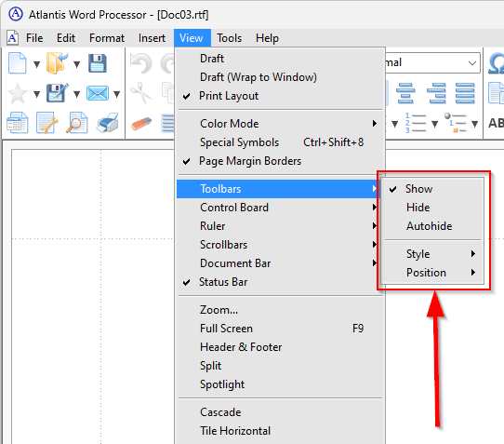This screenshot has width=504, height=444.
Task: Click the multilevel bulleted list icon
Action: (x=456, y=123)
